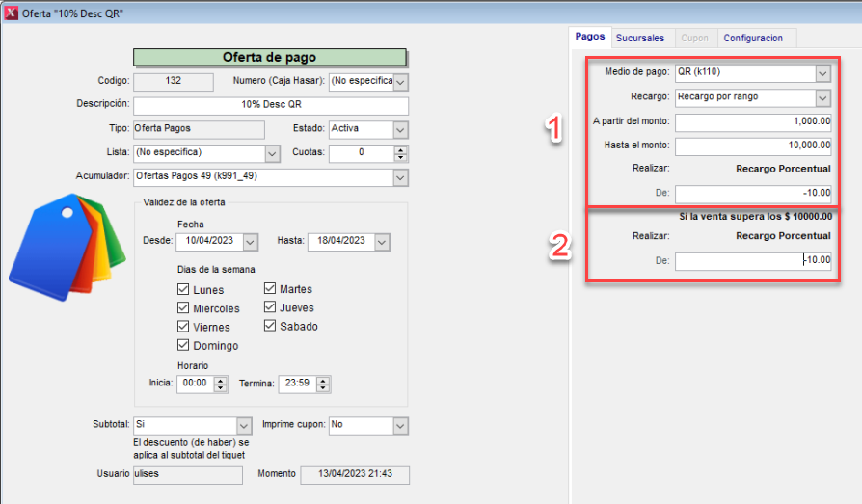862x504 pixels.
Task: Click the red X application icon in title bar
Action: (x=13, y=13)
